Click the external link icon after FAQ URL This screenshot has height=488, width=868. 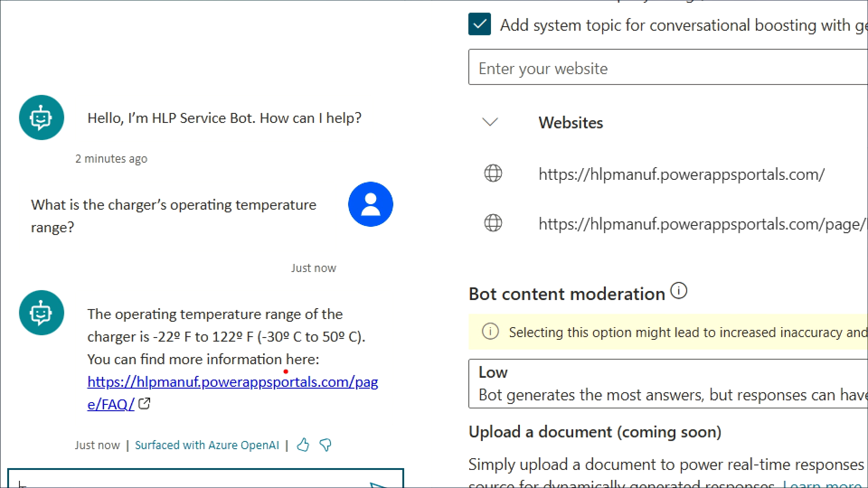[144, 404]
